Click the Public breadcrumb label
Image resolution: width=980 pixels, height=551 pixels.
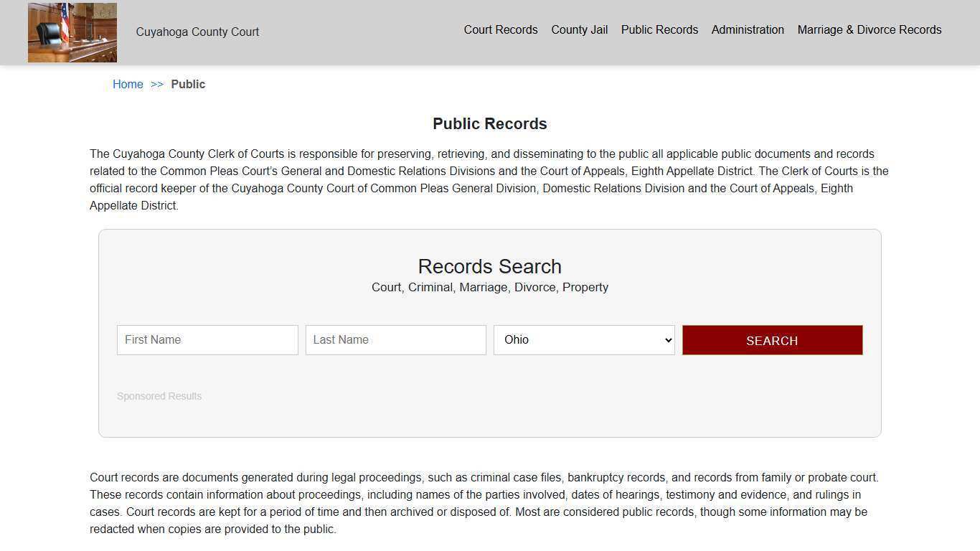tap(188, 84)
